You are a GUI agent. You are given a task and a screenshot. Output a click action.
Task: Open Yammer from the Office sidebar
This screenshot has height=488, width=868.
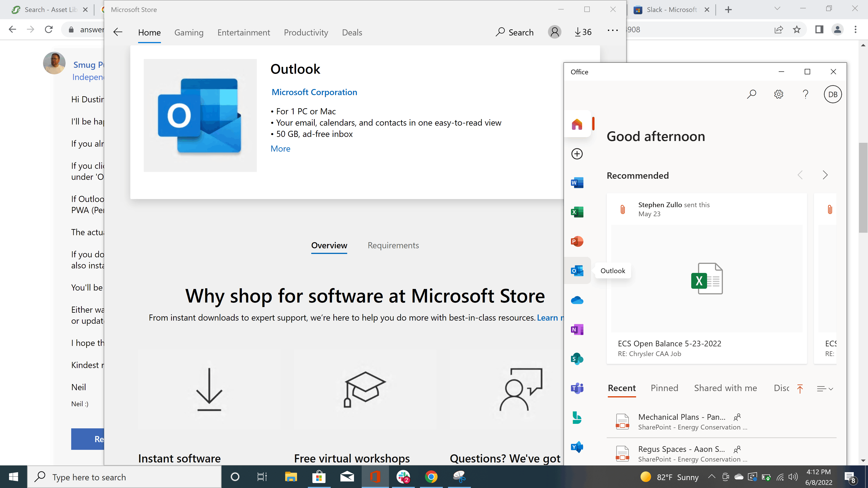pos(577,447)
